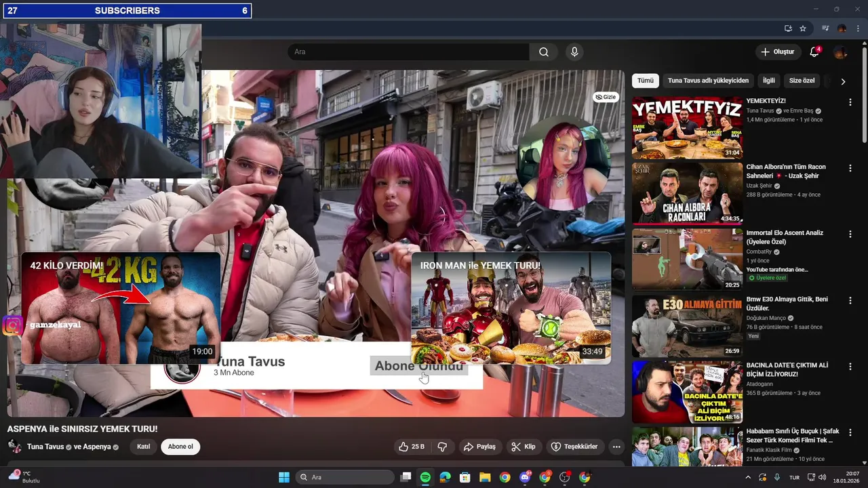Image resolution: width=868 pixels, height=488 pixels.
Task: Open options menu for Cihan Albora video
Action: (850, 168)
